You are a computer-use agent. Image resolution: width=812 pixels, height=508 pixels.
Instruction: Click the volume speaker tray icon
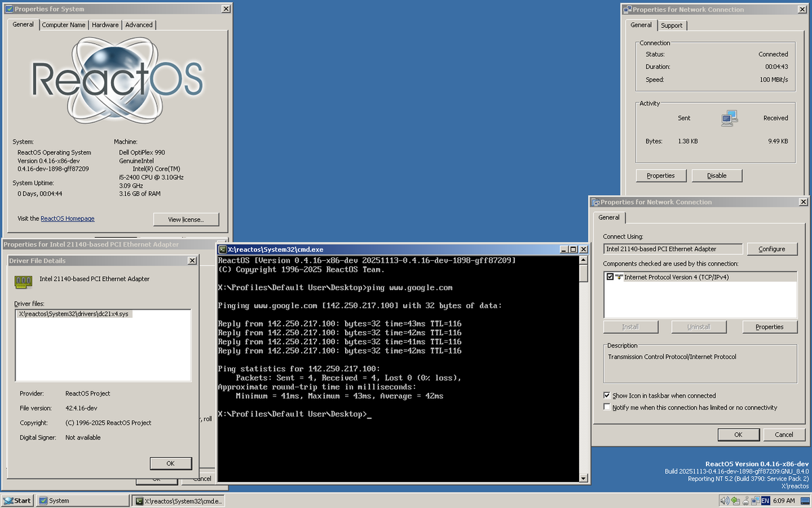725,501
